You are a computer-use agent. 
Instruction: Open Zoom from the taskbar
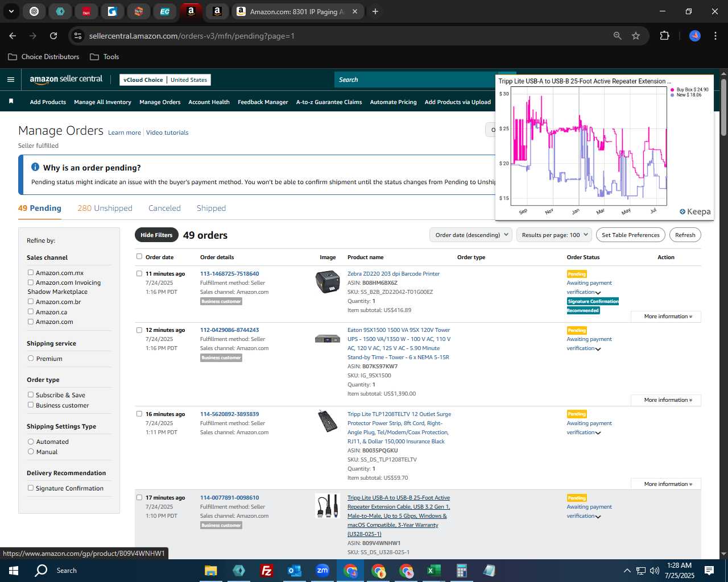[322, 570]
